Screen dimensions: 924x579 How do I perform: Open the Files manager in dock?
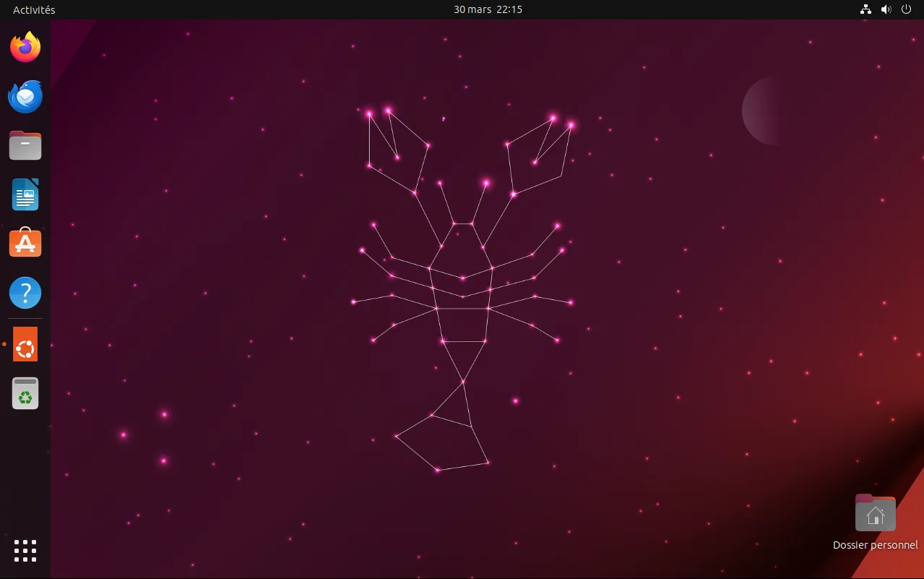25,145
